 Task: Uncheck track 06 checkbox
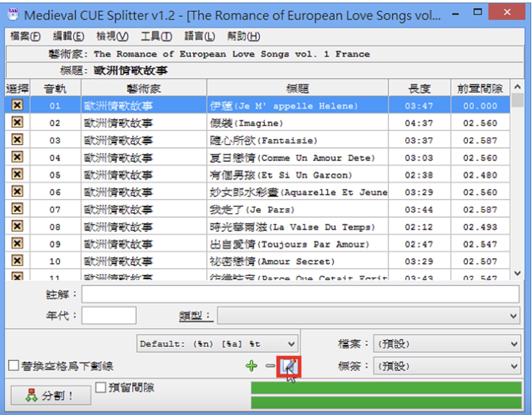(17, 192)
